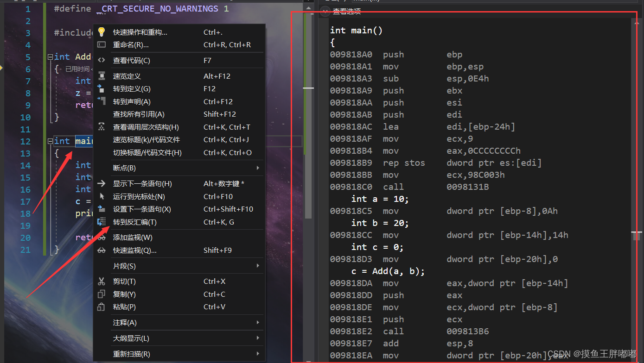The width and height of the screenshot is (644, 363).
Task: Click the line 009818A3 sub esp,0E4h
Action: coord(409,79)
